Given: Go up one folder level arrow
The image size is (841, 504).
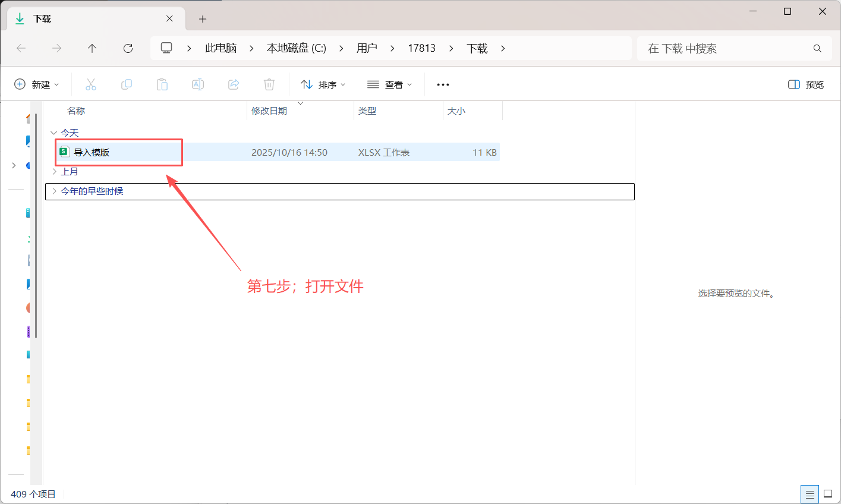Looking at the screenshot, I should pyautogui.click(x=92, y=48).
